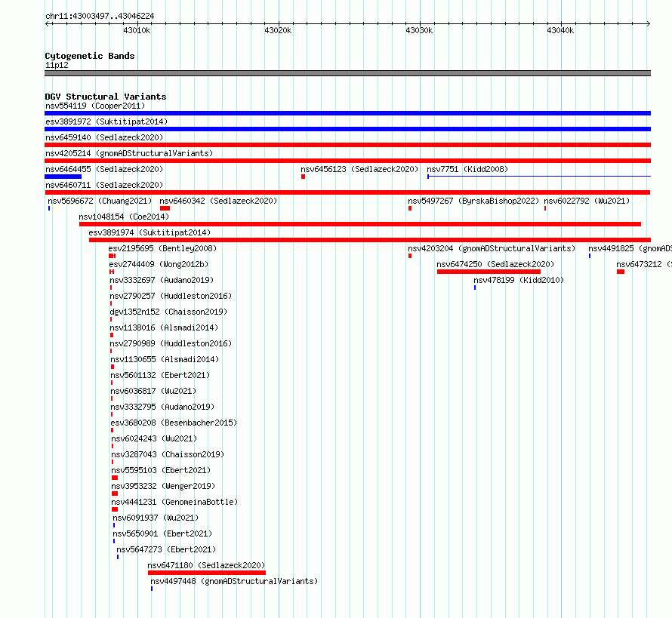This screenshot has width=672, height=618.
Task: Click the Cytogenetic Bands track title
Action: click(x=90, y=56)
